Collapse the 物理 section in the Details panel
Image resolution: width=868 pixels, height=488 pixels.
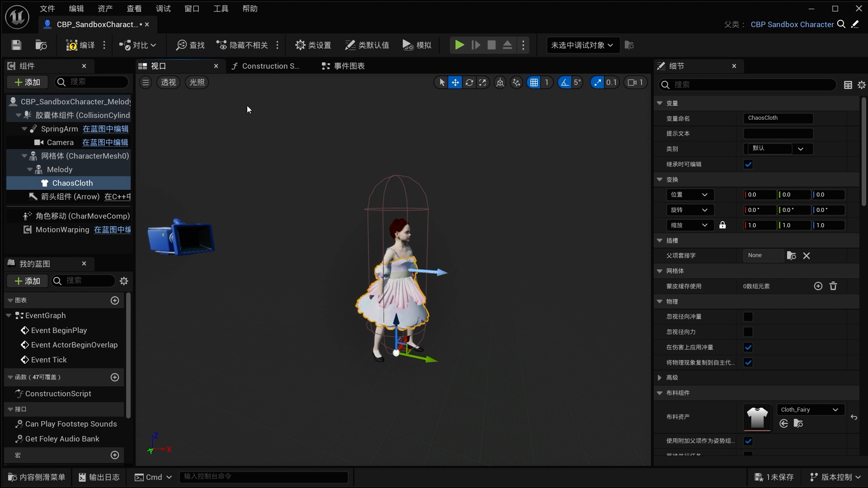660,301
